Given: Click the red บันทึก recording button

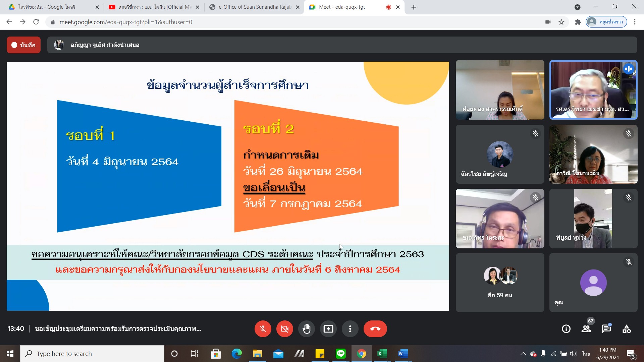Looking at the screenshot, I should click(23, 45).
